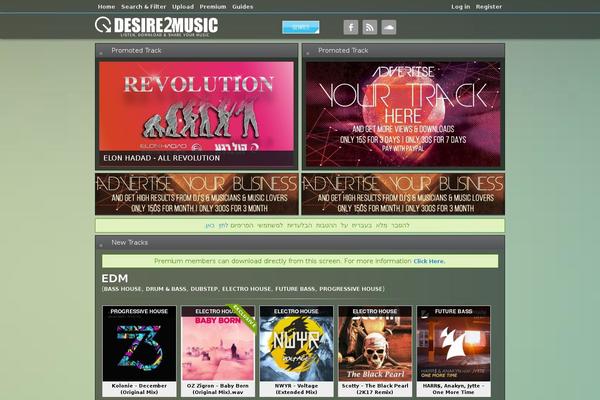
Task: Open the Upload menu item
Action: pyautogui.click(x=183, y=7)
